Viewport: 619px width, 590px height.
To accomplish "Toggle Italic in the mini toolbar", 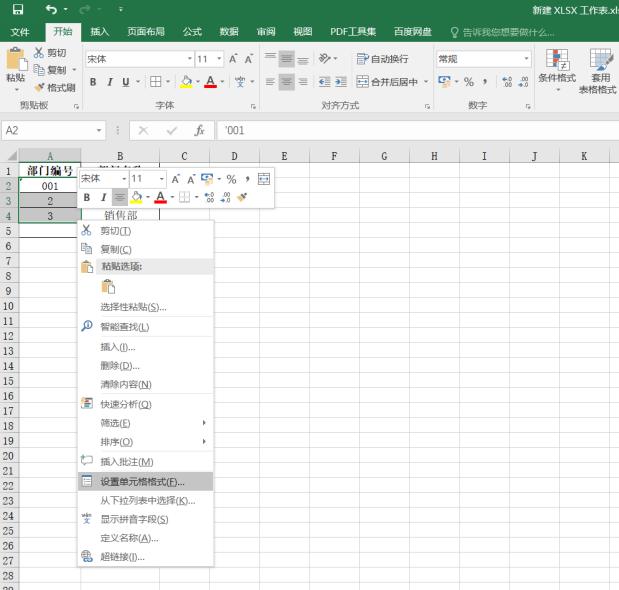I will pos(103,197).
